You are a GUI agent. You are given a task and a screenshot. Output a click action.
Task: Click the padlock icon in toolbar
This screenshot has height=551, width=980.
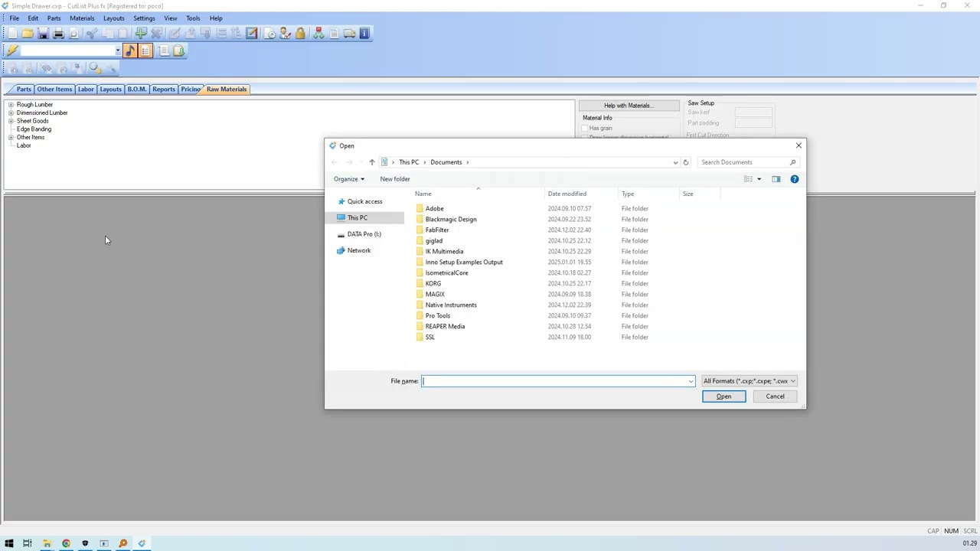(x=300, y=34)
